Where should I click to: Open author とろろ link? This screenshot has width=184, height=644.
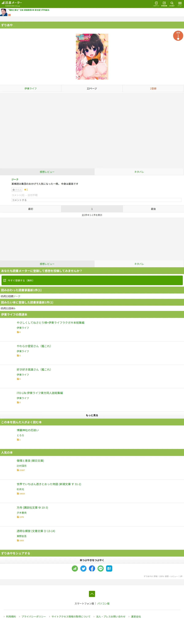[20, 435]
